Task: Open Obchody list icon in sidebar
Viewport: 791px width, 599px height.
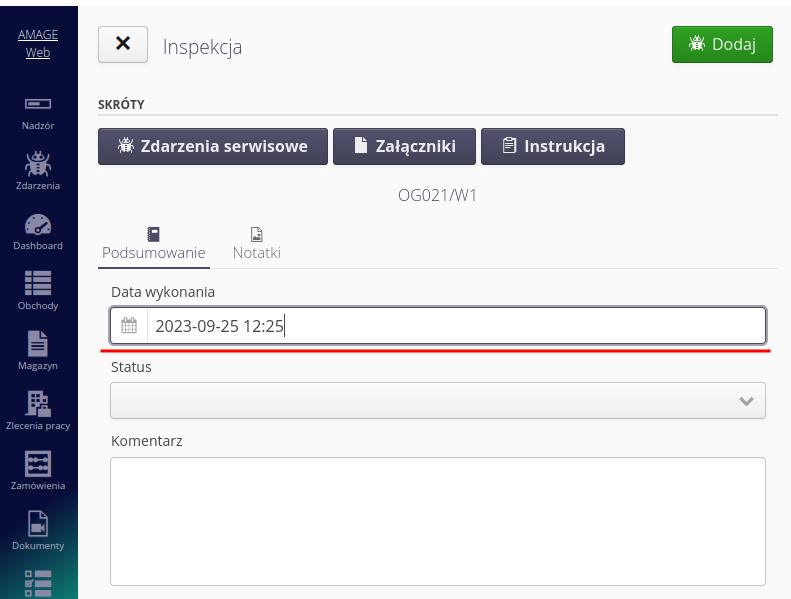Action: (x=38, y=290)
